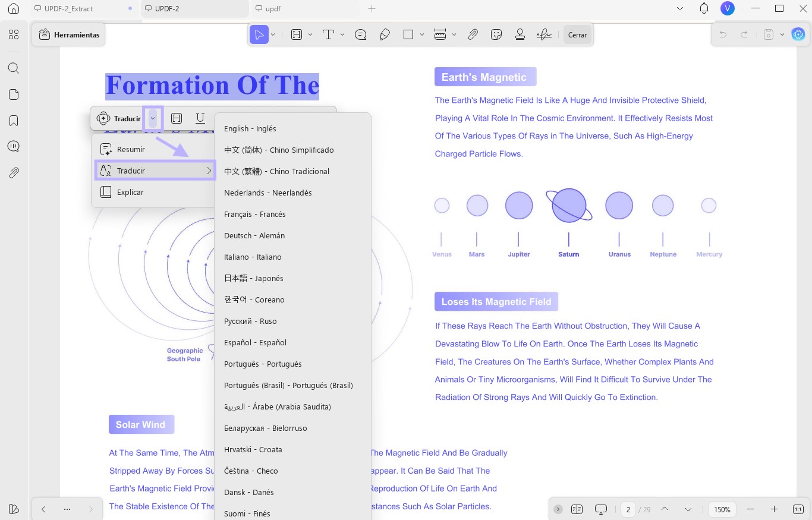The width and height of the screenshot is (812, 520).
Task: Zoom in with the plus button
Action: [774, 509]
